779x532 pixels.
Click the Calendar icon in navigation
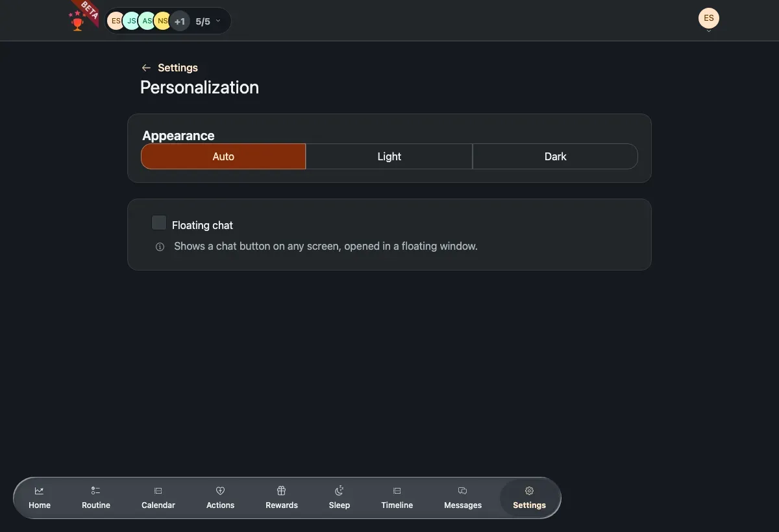[x=158, y=491]
